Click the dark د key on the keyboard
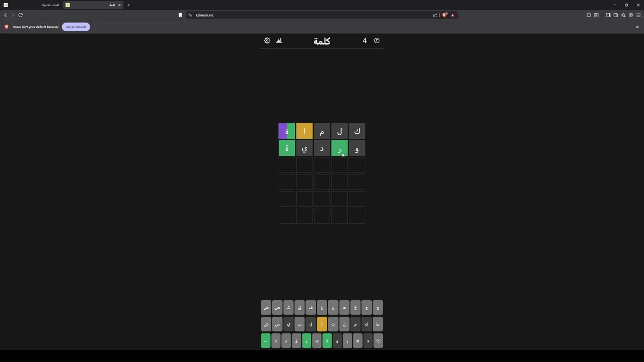Viewport: 644px width, 362px height. [368, 341]
